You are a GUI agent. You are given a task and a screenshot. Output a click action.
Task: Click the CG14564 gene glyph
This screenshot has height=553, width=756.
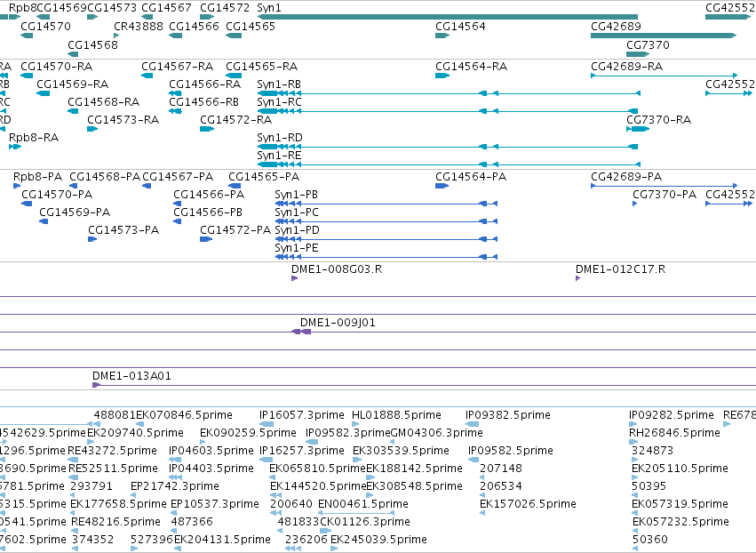tap(442, 36)
